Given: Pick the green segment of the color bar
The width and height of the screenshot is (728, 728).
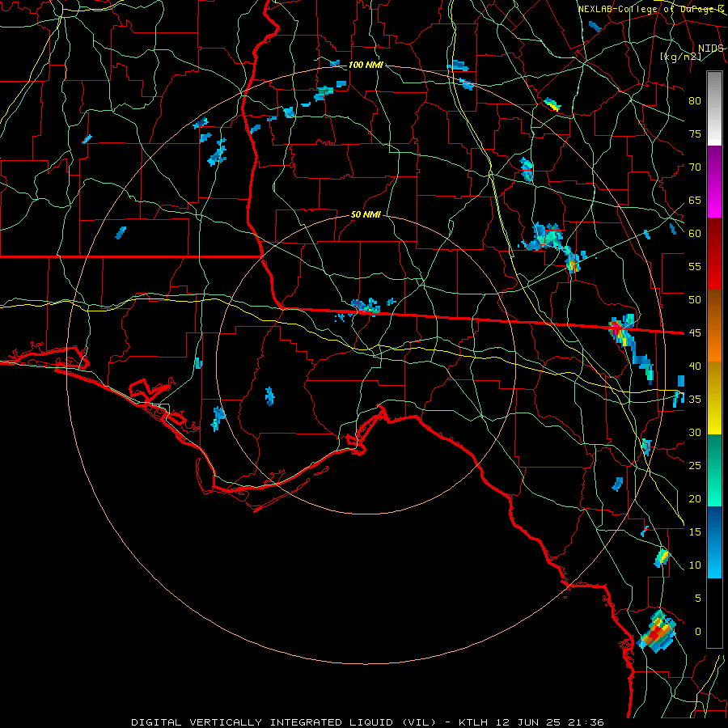Looking at the screenshot, I should [714, 470].
